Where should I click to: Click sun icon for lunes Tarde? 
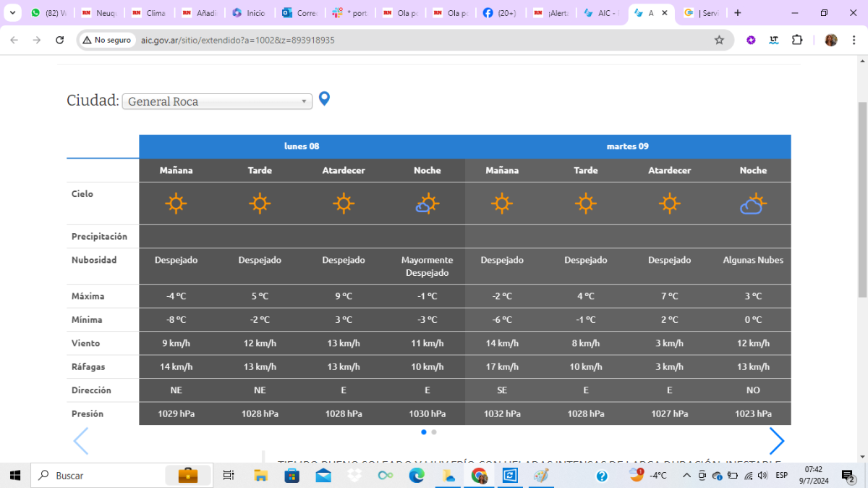(x=260, y=203)
